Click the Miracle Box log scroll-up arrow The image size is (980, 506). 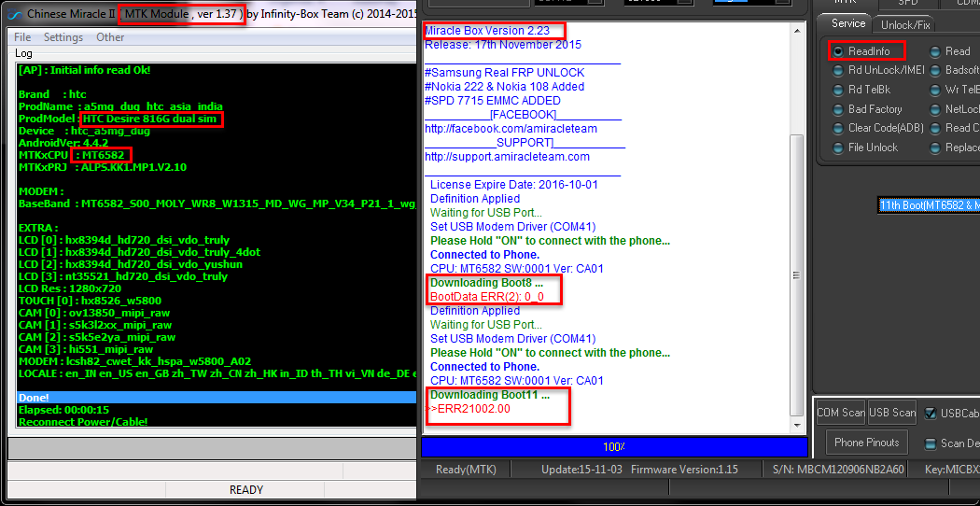tap(796, 30)
